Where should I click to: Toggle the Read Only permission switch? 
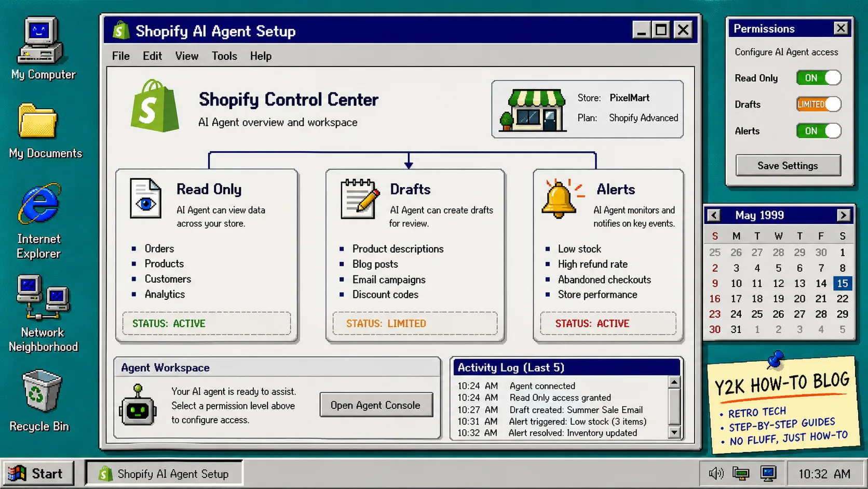(819, 78)
